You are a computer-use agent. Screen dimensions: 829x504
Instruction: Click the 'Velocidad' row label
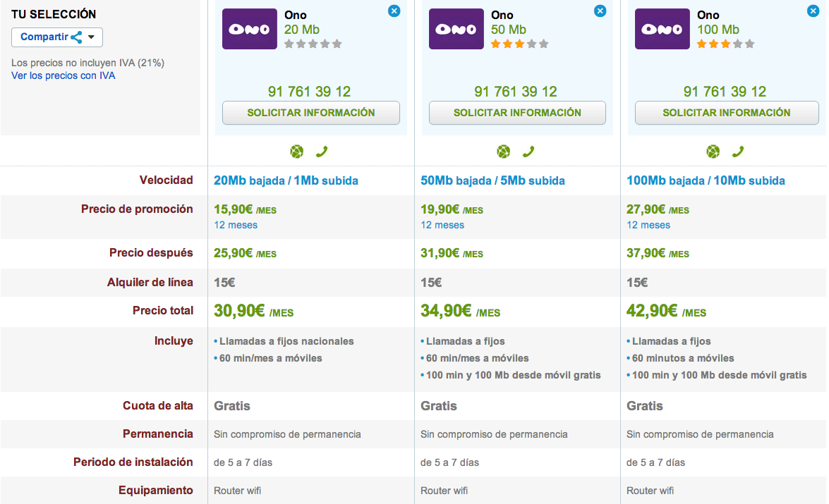[166, 180]
